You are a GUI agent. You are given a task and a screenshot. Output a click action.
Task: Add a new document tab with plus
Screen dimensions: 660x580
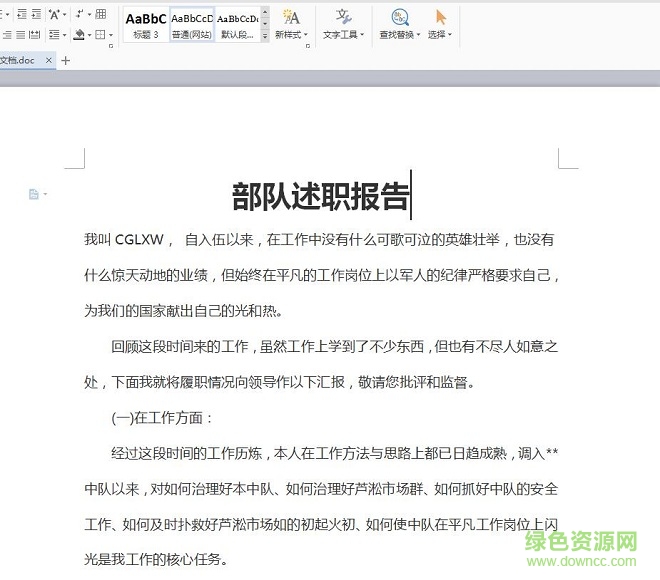tap(65, 61)
